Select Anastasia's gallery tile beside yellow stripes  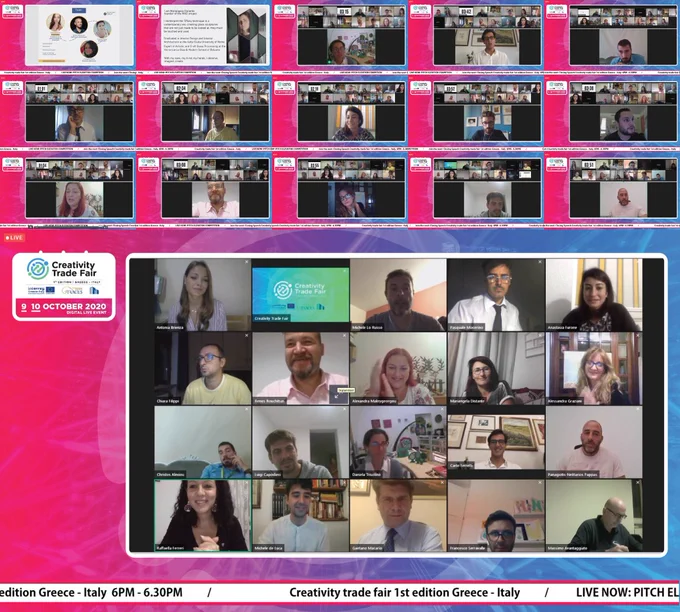[594, 295]
